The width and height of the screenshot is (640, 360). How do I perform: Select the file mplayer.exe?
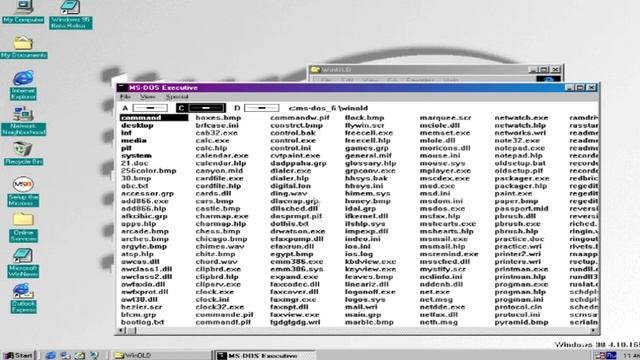[x=445, y=171]
